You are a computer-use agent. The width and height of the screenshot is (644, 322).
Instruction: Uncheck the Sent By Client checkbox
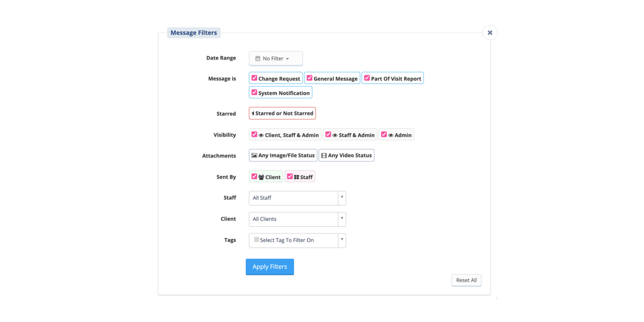[x=254, y=176]
